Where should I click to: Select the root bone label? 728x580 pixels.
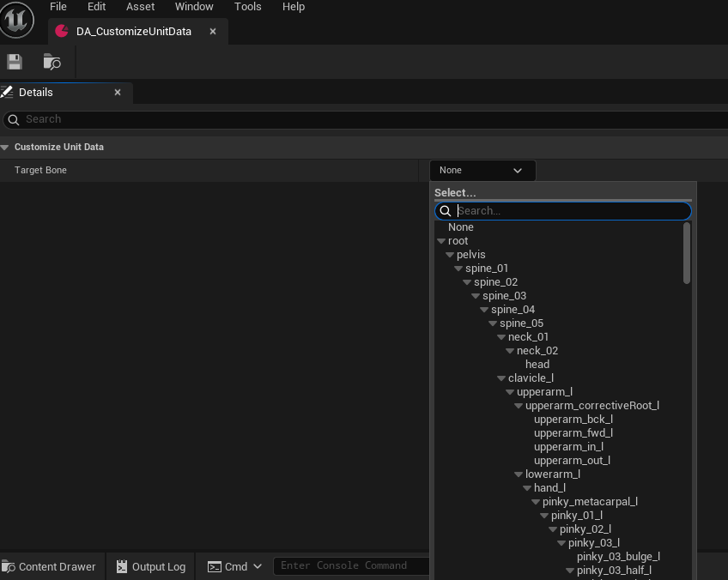tap(458, 241)
